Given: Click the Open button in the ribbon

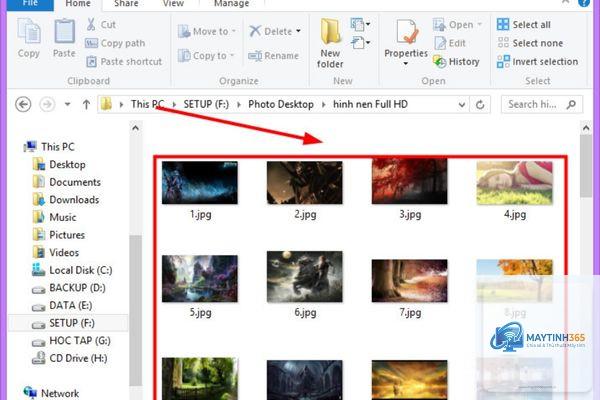Looking at the screenshot, I should pos(457,24).
